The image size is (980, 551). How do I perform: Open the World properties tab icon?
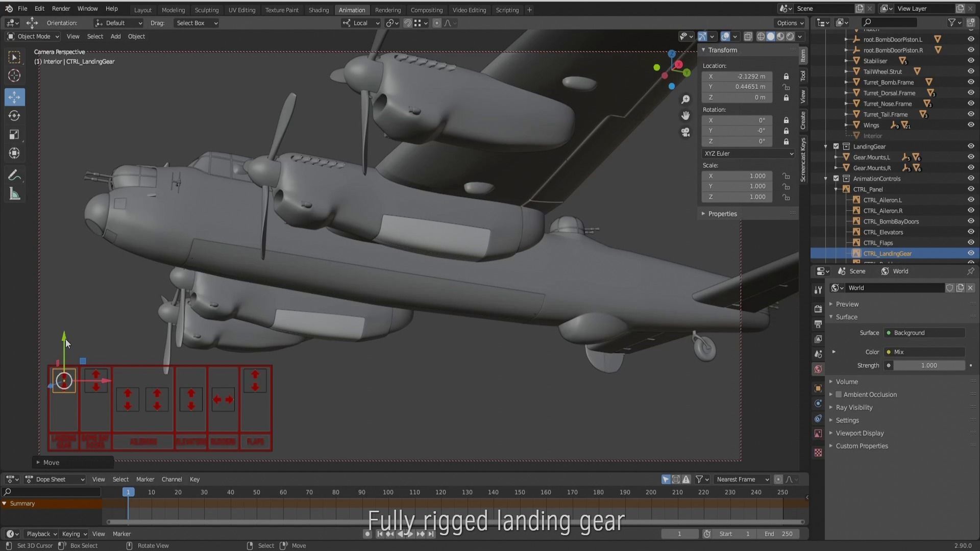coord(818,369)
